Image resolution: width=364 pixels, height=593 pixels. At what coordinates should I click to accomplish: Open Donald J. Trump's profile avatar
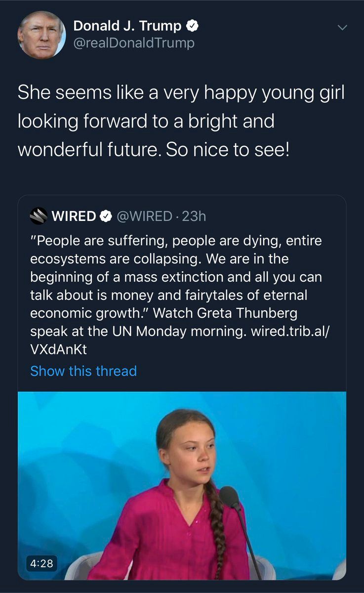tap(41, 35)
